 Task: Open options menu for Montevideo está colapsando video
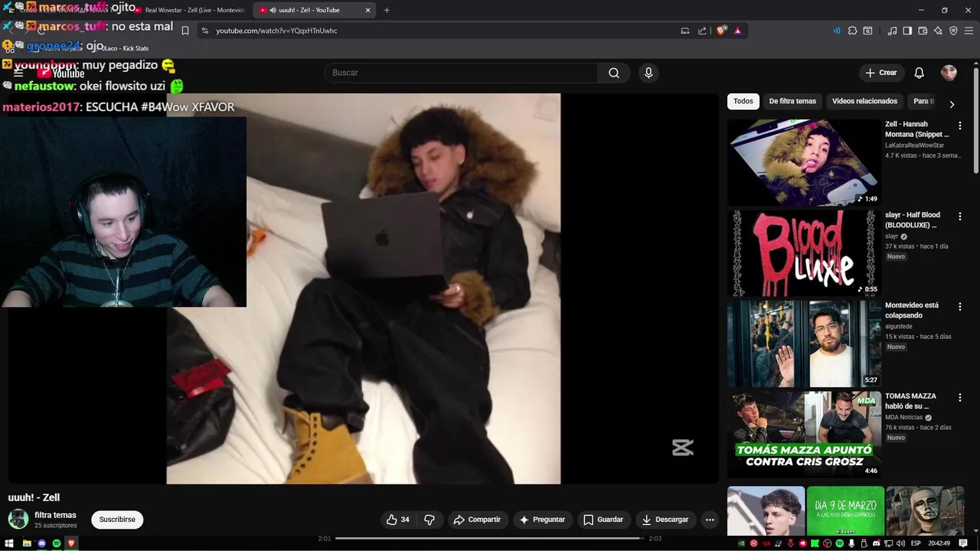(x=959, y=307)
